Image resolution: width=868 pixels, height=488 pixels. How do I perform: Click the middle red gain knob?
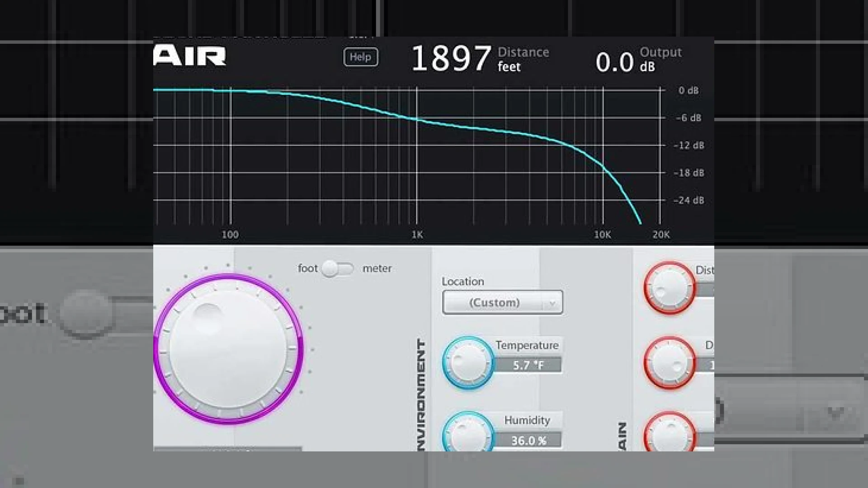click(670, 363)
